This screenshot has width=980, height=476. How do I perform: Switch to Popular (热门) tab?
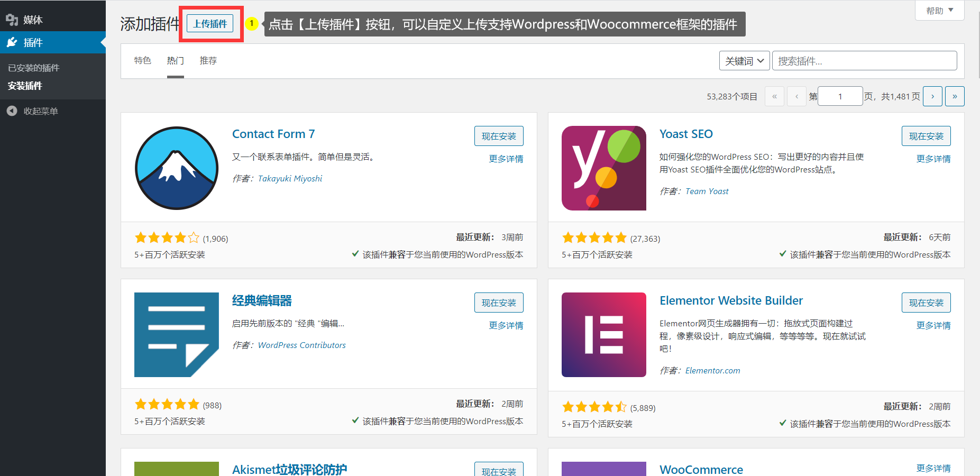[x=176, y=61]
